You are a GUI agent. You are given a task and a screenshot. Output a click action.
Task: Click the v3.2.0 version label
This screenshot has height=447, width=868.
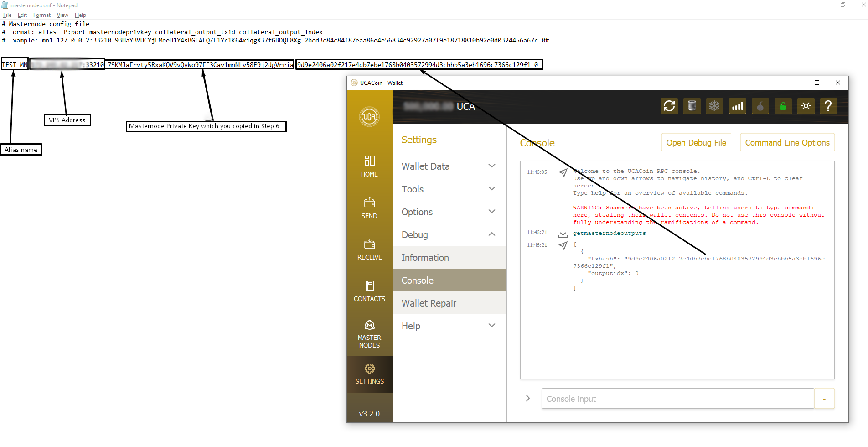[x=369, y=414]
